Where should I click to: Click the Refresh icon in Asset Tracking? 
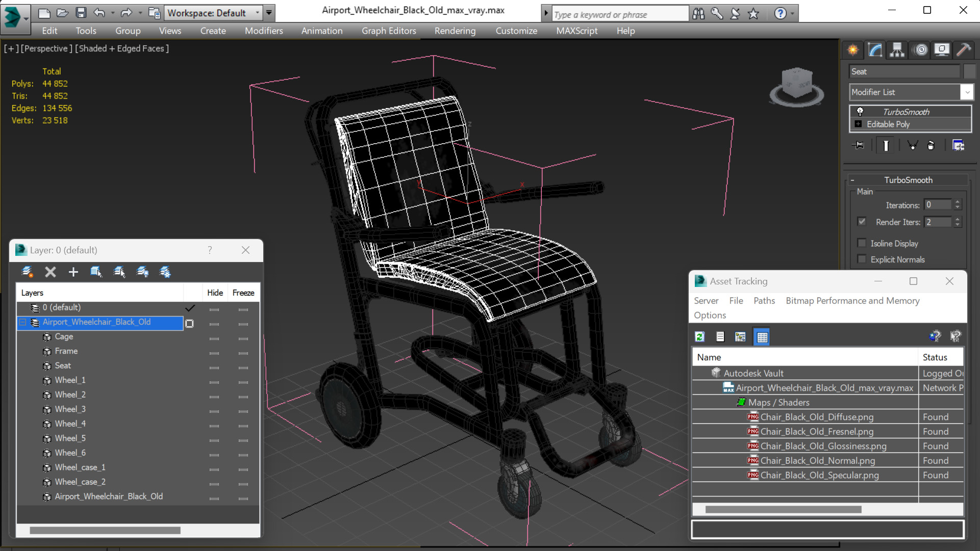[699, 336]
